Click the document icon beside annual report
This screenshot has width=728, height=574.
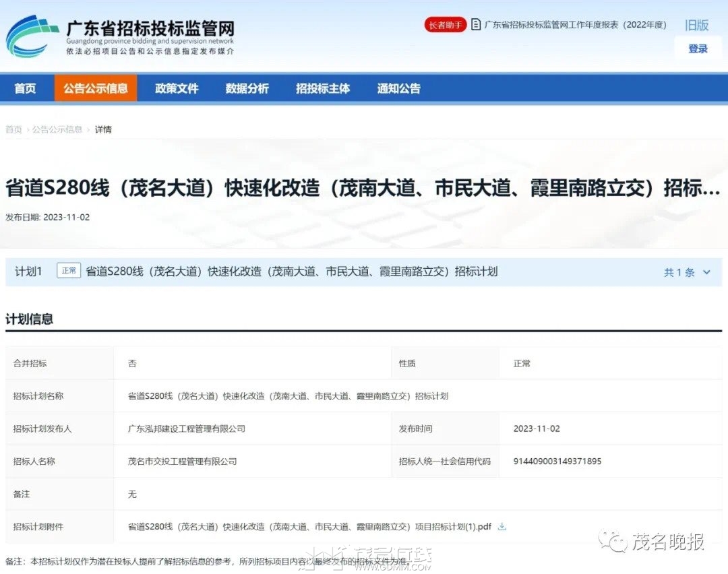[476, 25]
